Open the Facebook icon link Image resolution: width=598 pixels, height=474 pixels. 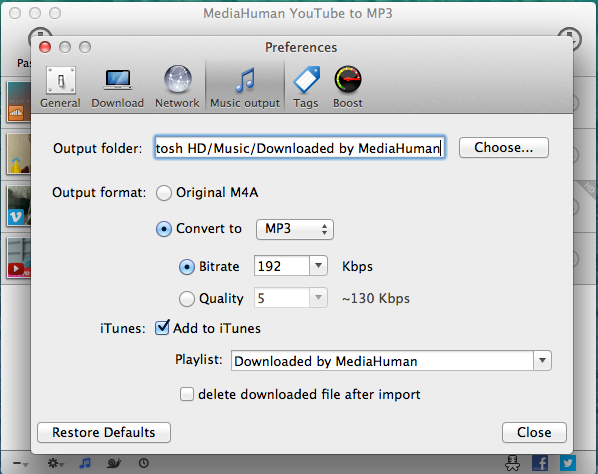[x=540, y=463]
